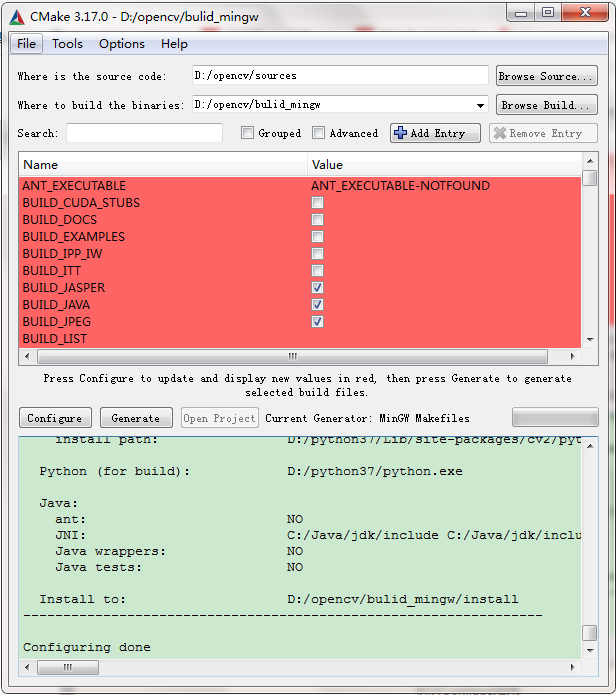Enable the Advanced checkbox
616x695 pixels.
[x=318, y=133]
